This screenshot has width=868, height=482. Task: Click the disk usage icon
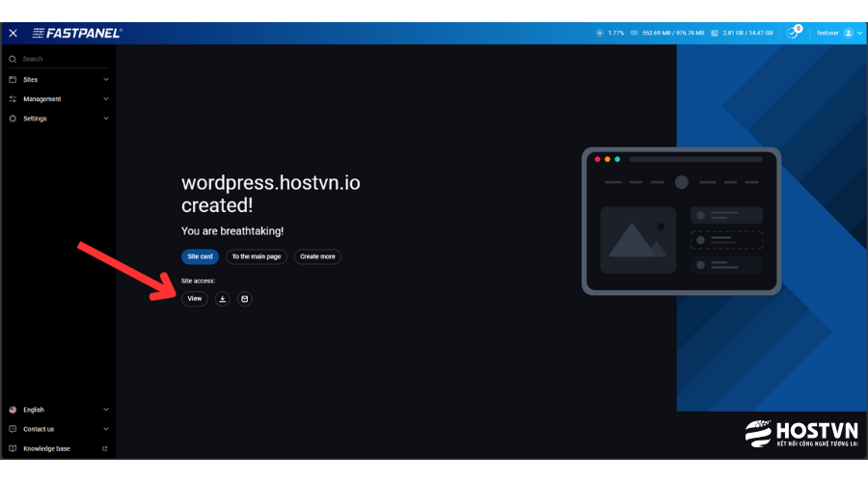tap(715, 33)
